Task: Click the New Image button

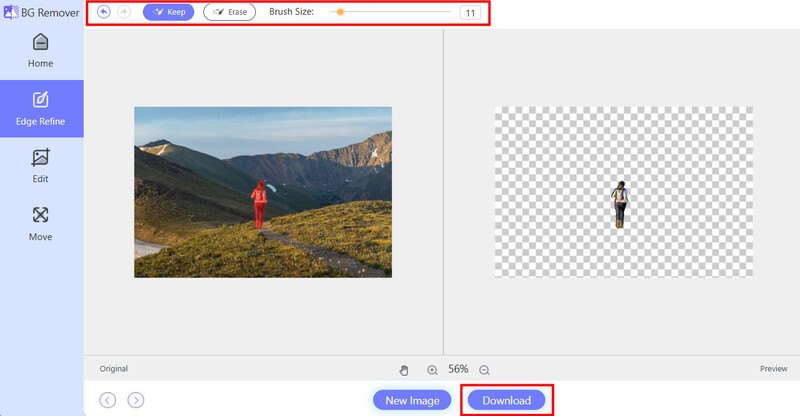Action: pyautogui.click(x=412, y=400)
